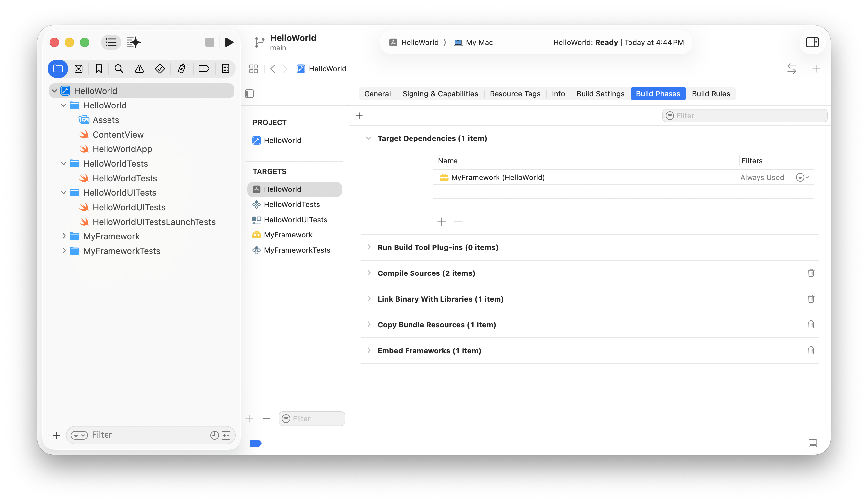Delete the Compile Sources phase
Viewport: 868px width, 504px height.
point(811,273)
